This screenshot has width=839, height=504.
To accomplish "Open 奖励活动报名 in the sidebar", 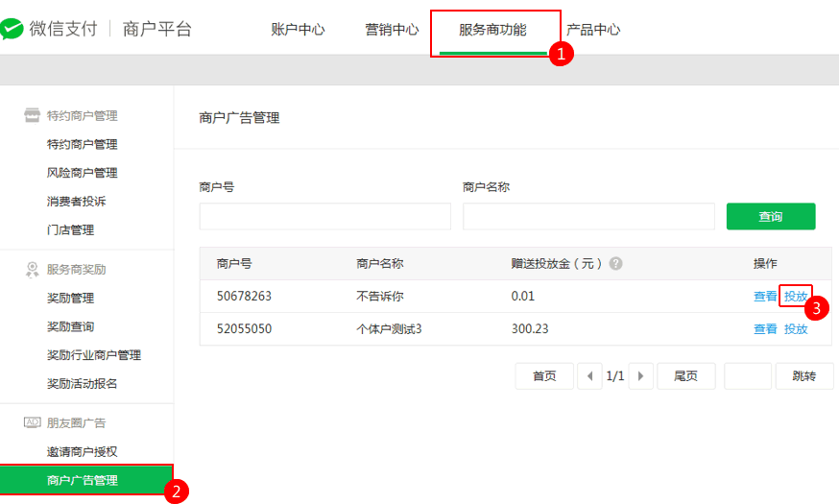I will (x=82, y=384).
